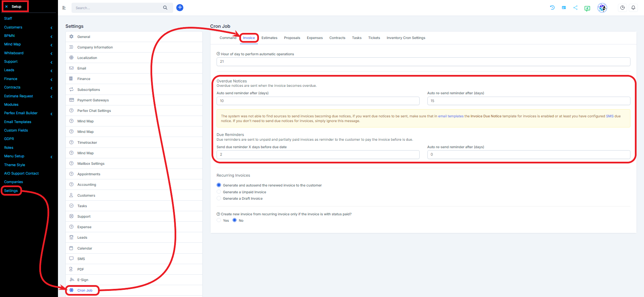Image resolution: width=644 pixels, height=297 pixels.
Task: Click the Calendar icon in settings list
Action: click(x=72, y=248)
